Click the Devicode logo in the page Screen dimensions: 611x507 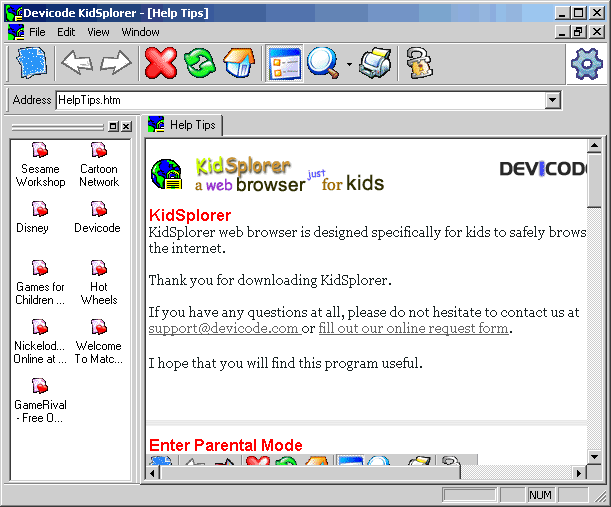pyautogui.click(x=543, y=169)
